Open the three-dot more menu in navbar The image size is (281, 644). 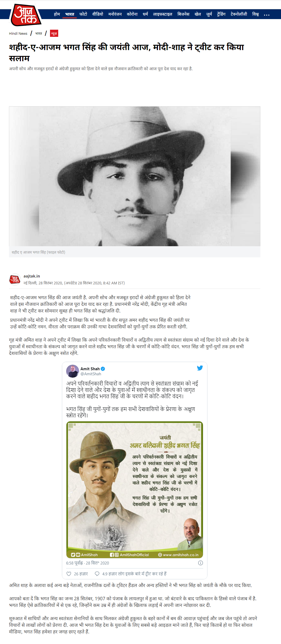click(267, 15)
